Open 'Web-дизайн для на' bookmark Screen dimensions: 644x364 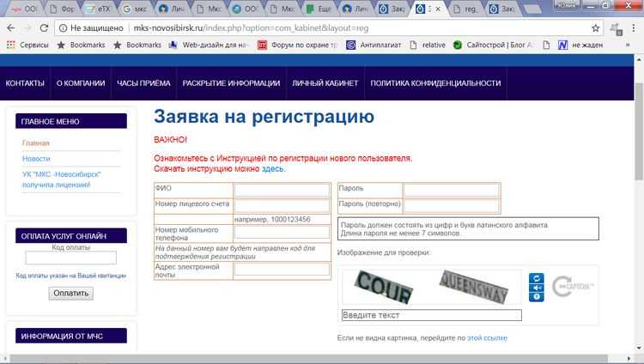pos(209,45)
